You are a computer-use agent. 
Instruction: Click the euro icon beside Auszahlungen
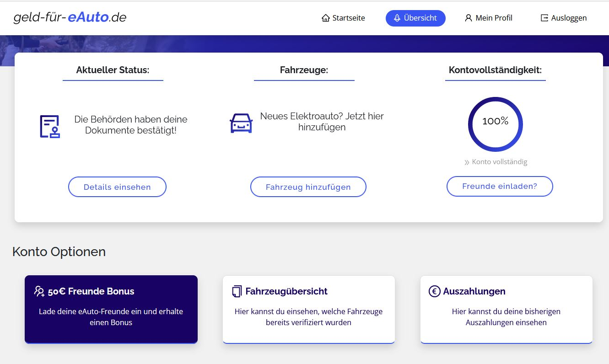click(434, 291)
